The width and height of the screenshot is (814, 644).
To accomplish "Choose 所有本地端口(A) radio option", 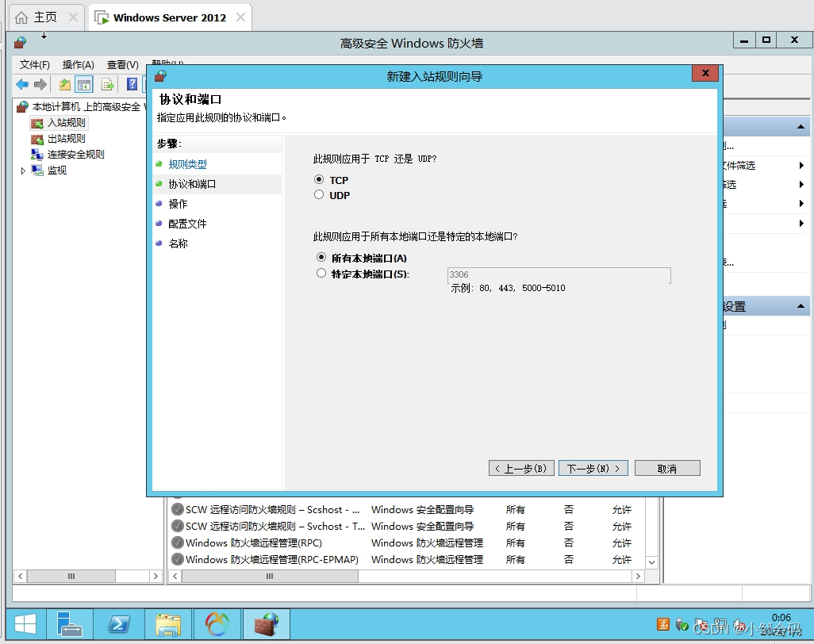I will click(x=321, y=258).
